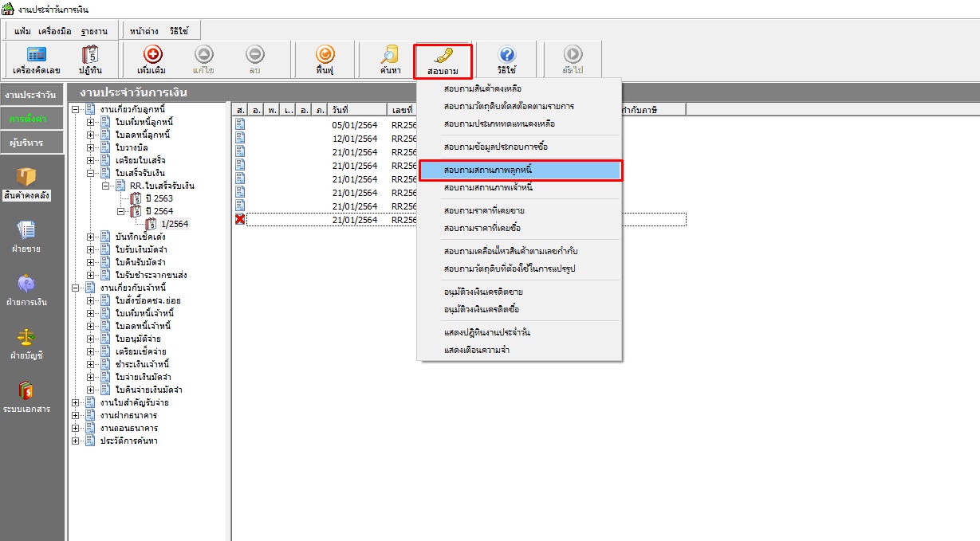The height and width of the screenshot is (541, 980).
Task: Select the 1/2564 tree item
Action: click(174, 224)
